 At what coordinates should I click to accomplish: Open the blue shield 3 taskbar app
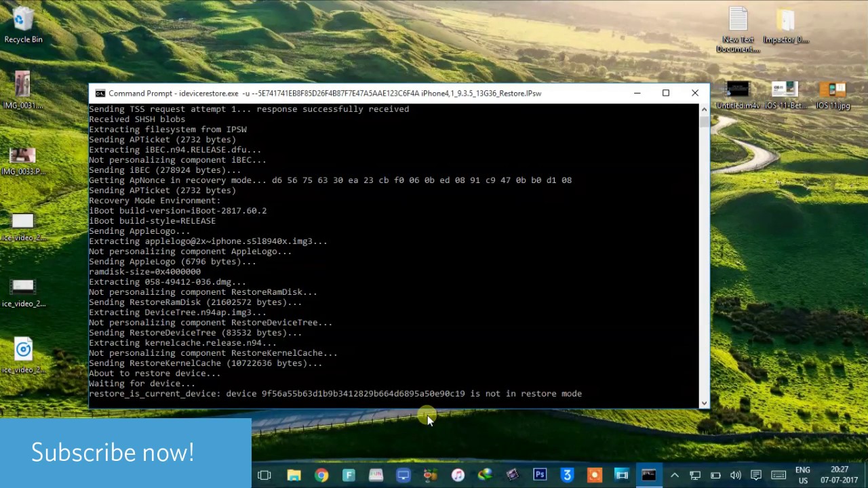567,475
